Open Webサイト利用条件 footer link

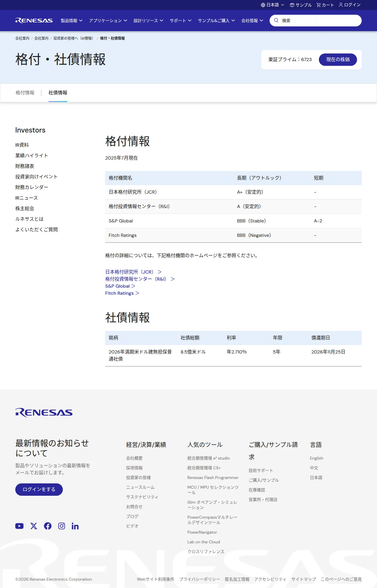tap(156, 579)
